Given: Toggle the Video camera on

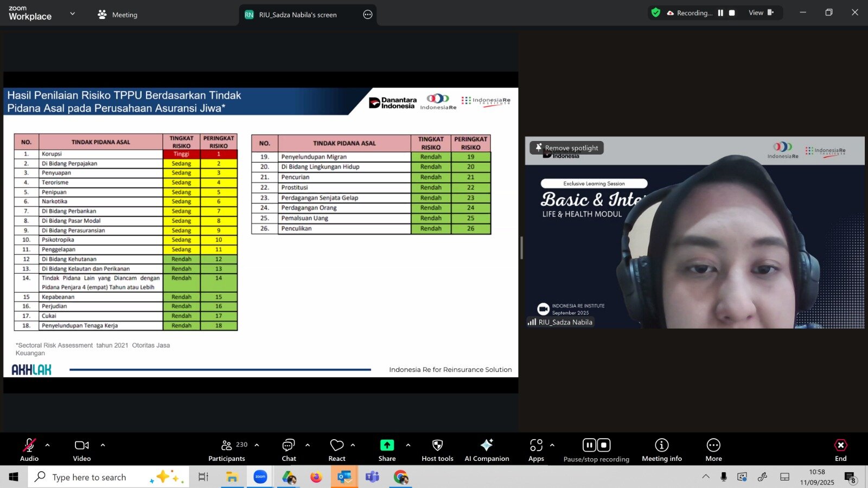Looking at the screenshot, I should pyautogui.click(x=82, y=450).
